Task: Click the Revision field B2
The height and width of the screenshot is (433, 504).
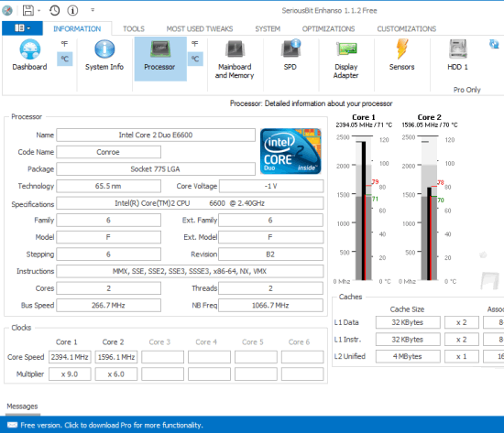Action: [x=270, y=254]
